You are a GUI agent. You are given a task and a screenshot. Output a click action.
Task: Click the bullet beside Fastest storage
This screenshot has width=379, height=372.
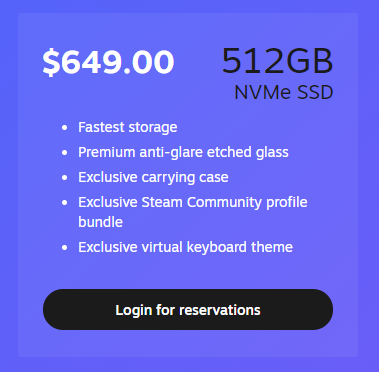point(65,128)
